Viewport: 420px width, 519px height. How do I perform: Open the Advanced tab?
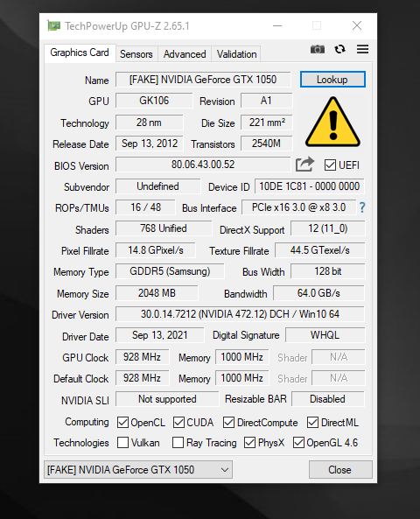[185, 54]
